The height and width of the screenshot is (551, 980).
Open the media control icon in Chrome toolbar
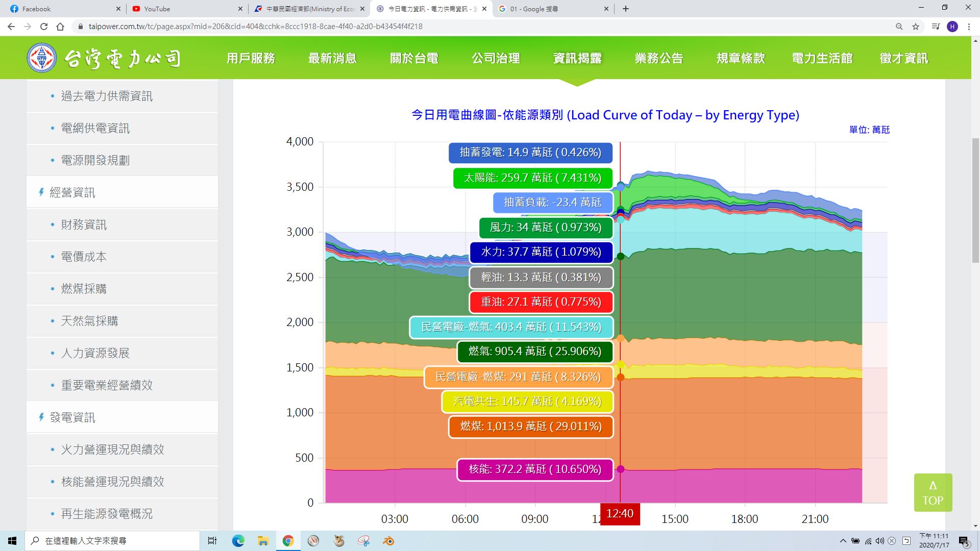tap(936, 27)
